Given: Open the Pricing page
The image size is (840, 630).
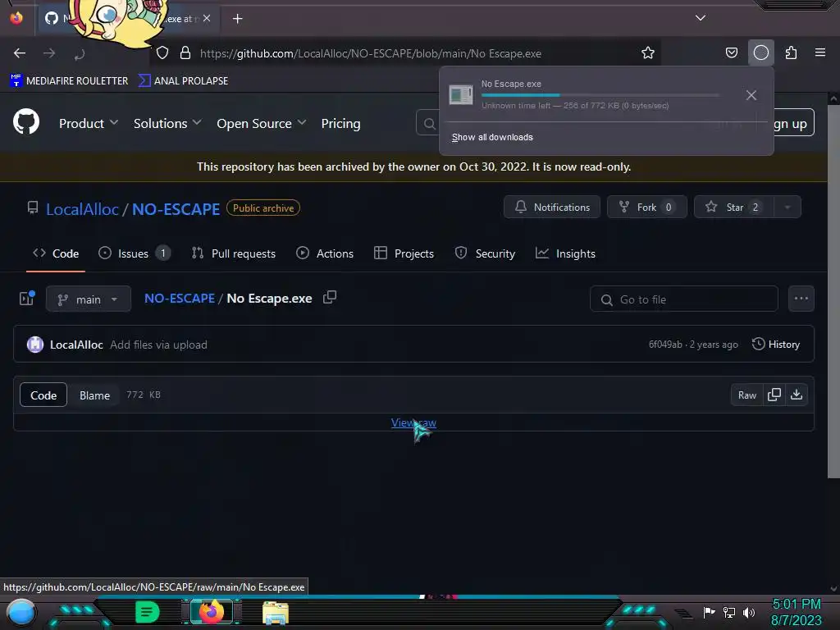Looking at the screenshot, I should pos(340,123).
